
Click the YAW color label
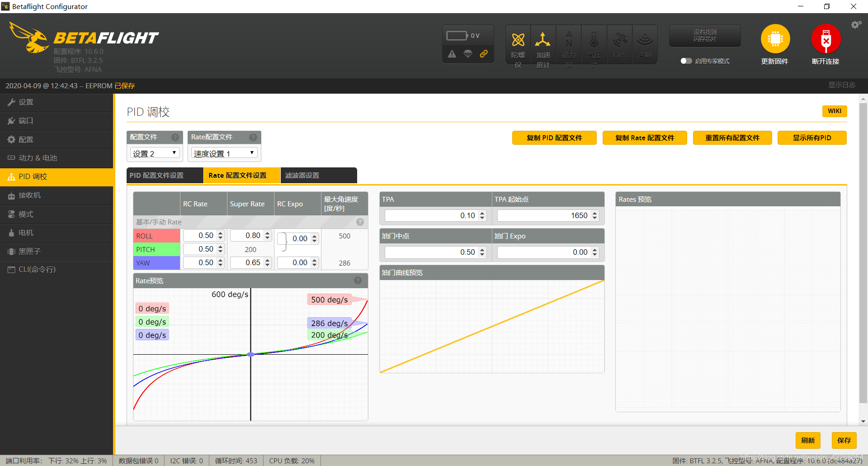click(x=157, y=263)
